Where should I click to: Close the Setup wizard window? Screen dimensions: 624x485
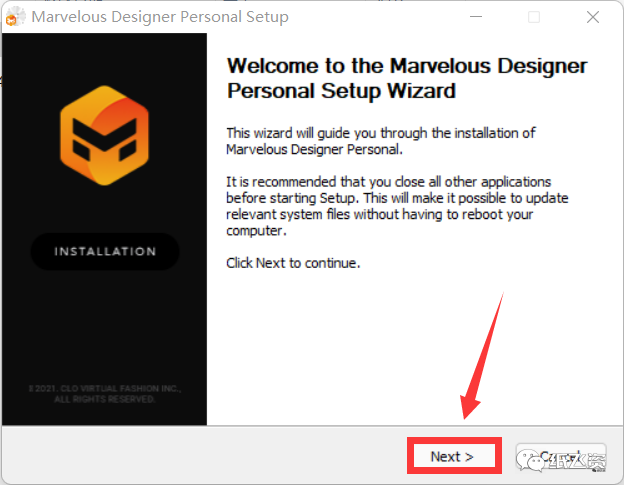[593, 17]
